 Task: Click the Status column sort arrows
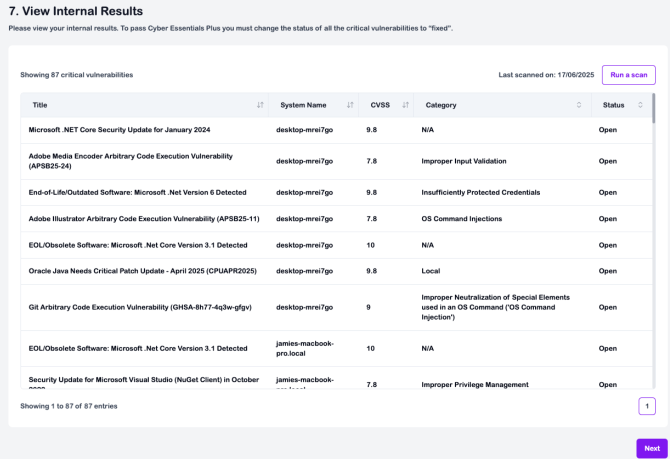641,105
